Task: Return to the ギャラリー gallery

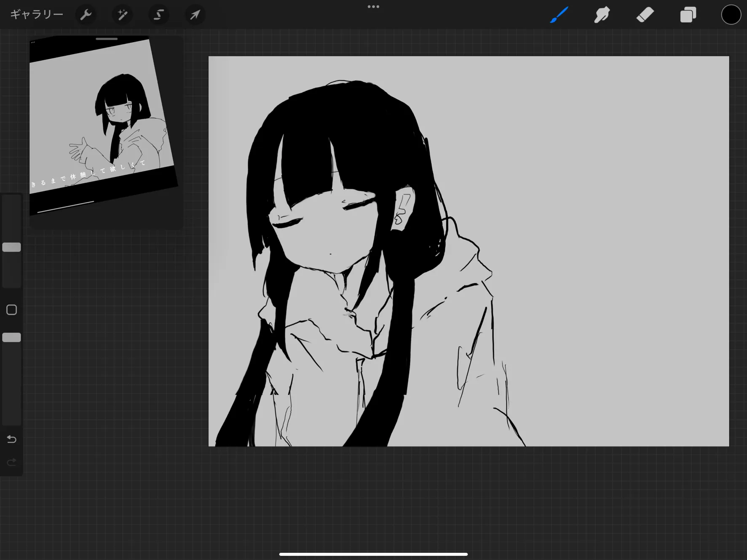Action: coord(37,15)
